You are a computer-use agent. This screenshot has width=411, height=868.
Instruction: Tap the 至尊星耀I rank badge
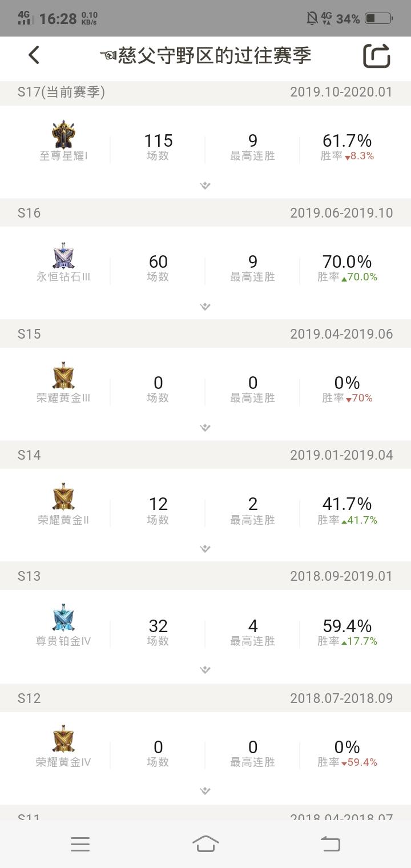pos(63,135)
